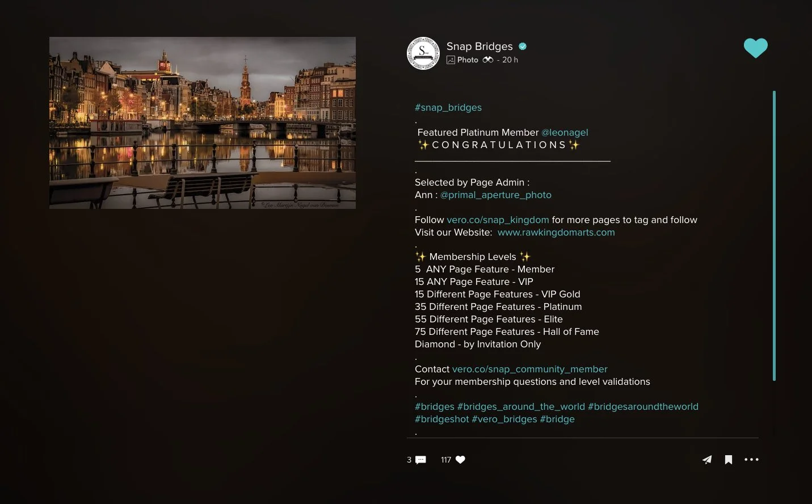
Task: Open the #snap_bridges hashtag
Action: 448,107
